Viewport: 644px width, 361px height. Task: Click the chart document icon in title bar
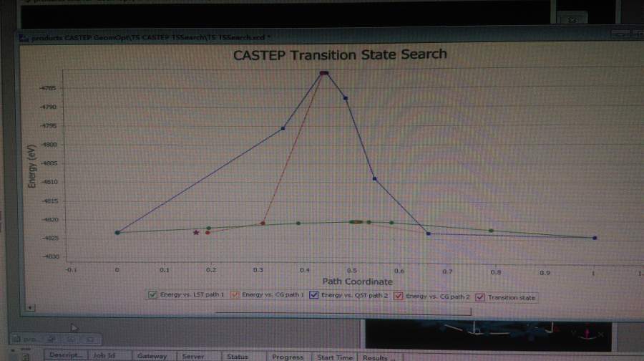pos(24,38)
